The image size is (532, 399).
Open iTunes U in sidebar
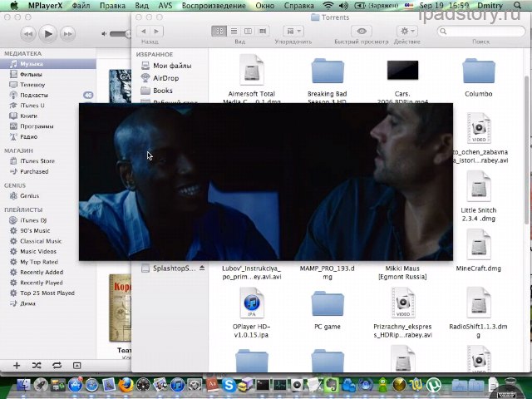tap(32, 106)
